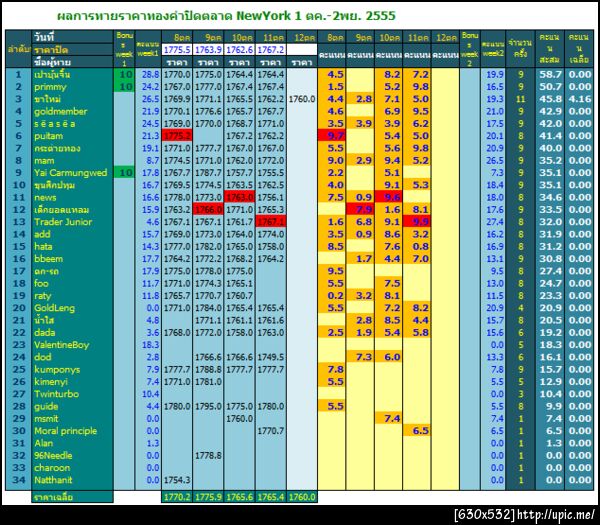This screenshot has height=525, width=600.
Task: Click the green bonus 10 in Yai Carmungwed row
Action: 124,173
